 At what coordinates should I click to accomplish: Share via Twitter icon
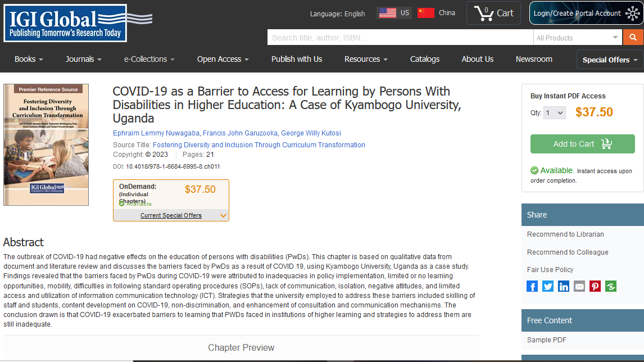point(548,287)
